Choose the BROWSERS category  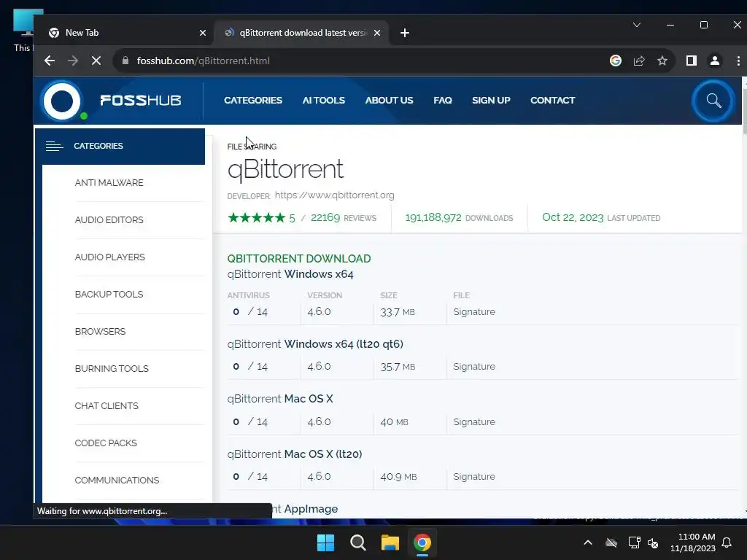pyautogui.click(x=100, y=332)
